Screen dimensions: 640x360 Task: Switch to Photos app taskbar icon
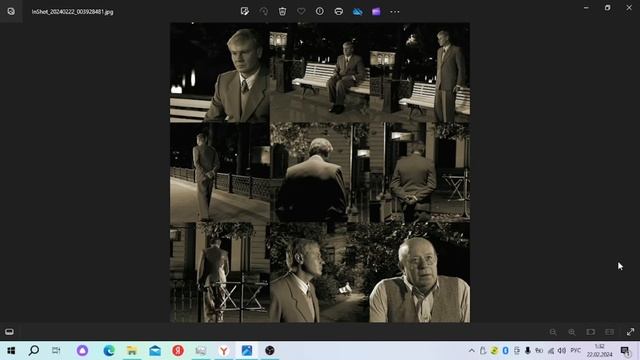pos(247,350)
